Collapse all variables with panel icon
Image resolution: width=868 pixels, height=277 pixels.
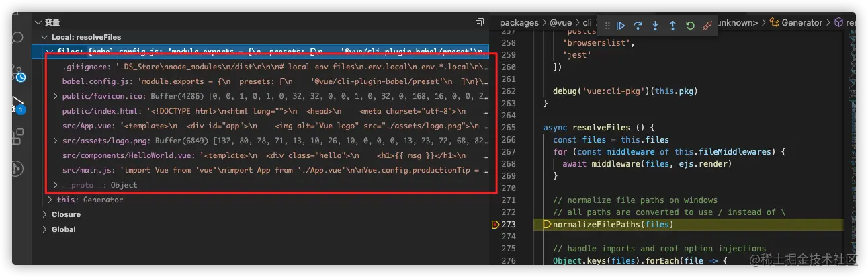click(479, 22)
